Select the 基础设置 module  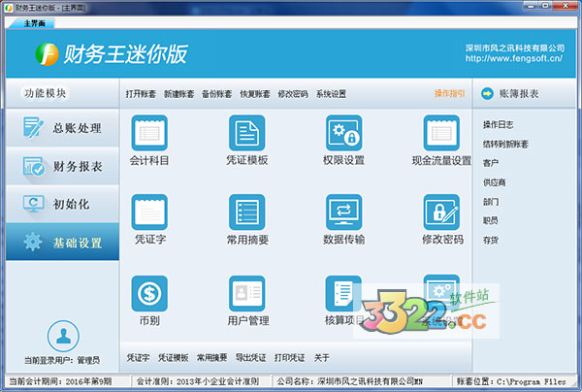(x=62, y=242)
